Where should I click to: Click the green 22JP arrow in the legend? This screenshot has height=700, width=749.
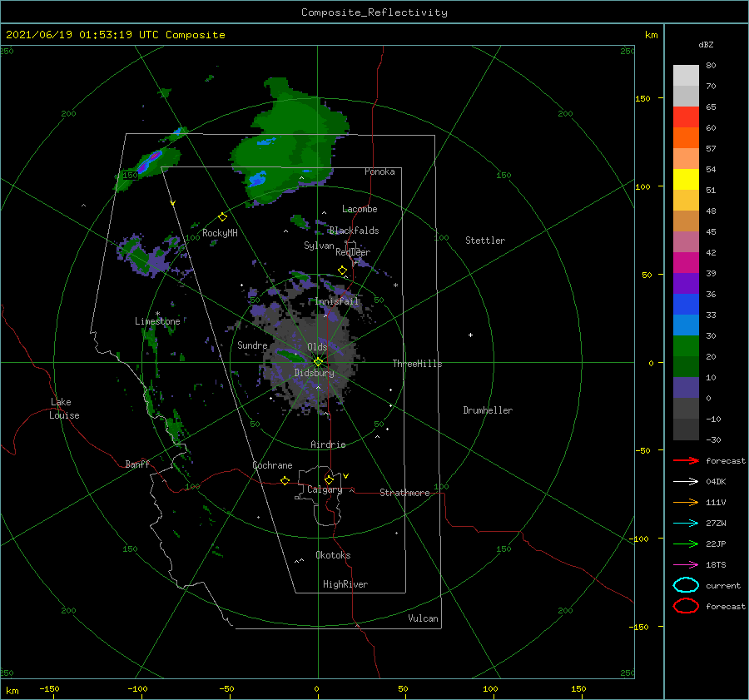tap(686, 544)
